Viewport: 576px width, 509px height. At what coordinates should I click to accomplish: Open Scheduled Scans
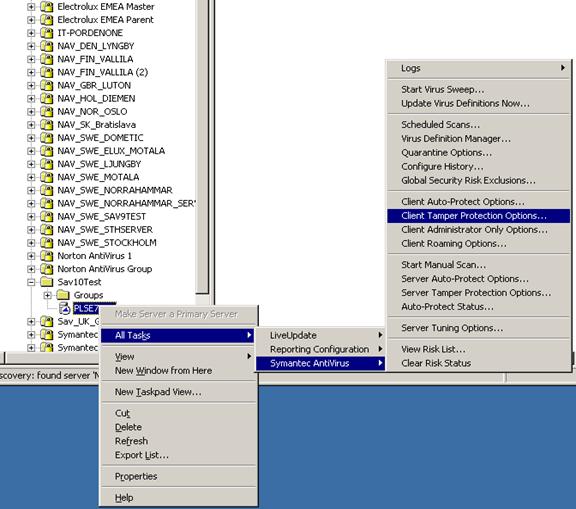(x=478, y=124)
